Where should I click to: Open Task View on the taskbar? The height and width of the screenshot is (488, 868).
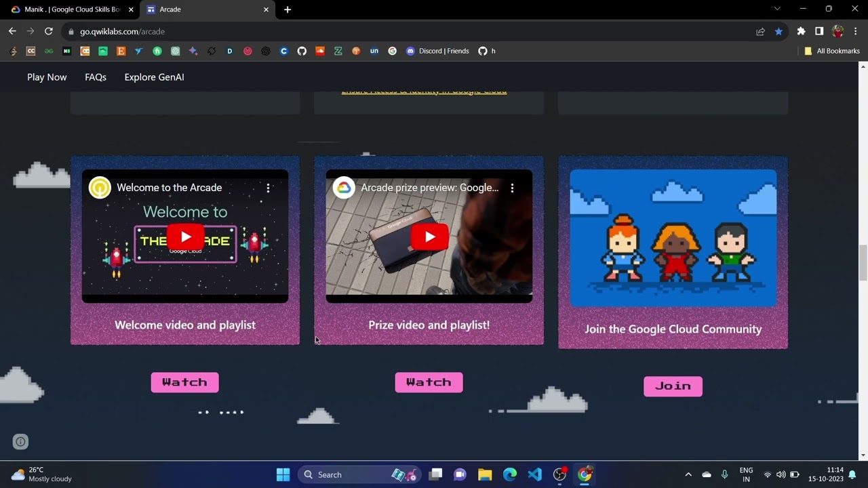point(435,474)
